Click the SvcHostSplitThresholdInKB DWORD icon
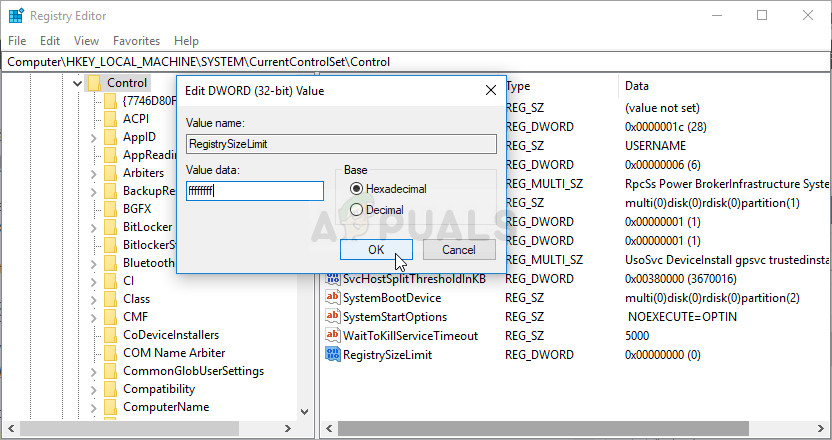 [333, 279]
